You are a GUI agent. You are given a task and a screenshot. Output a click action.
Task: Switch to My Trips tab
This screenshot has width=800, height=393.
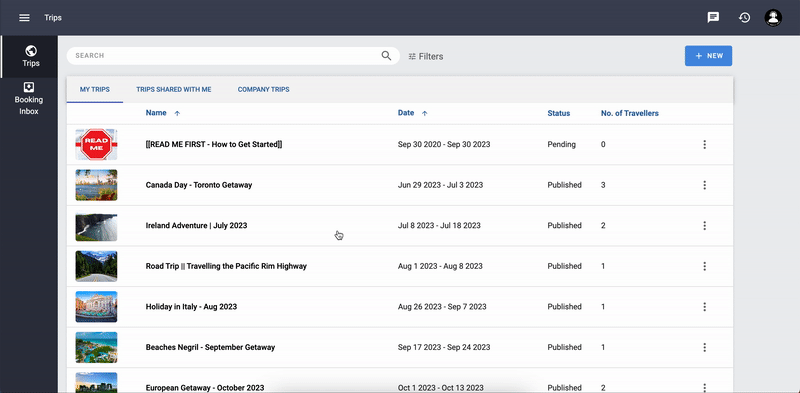95,89
